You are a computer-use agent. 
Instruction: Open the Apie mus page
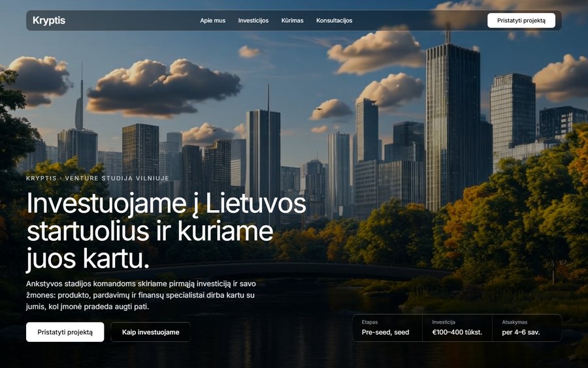click(212, 21)
